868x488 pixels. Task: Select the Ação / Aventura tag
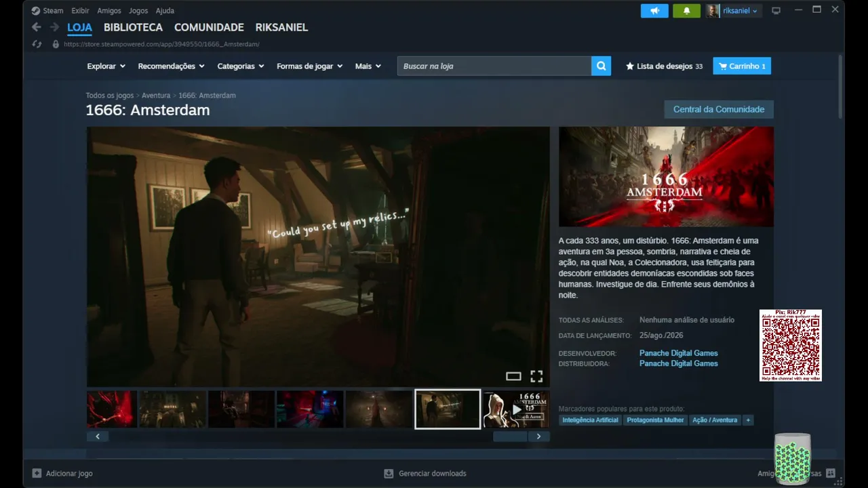pyautogui.click(x=715, y=420)
